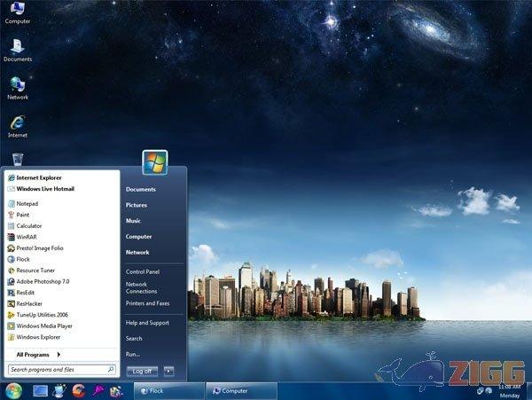Switch to the Computer taskbar window
This screenshot has height=400, width=532.
click(x=241, y=390)
